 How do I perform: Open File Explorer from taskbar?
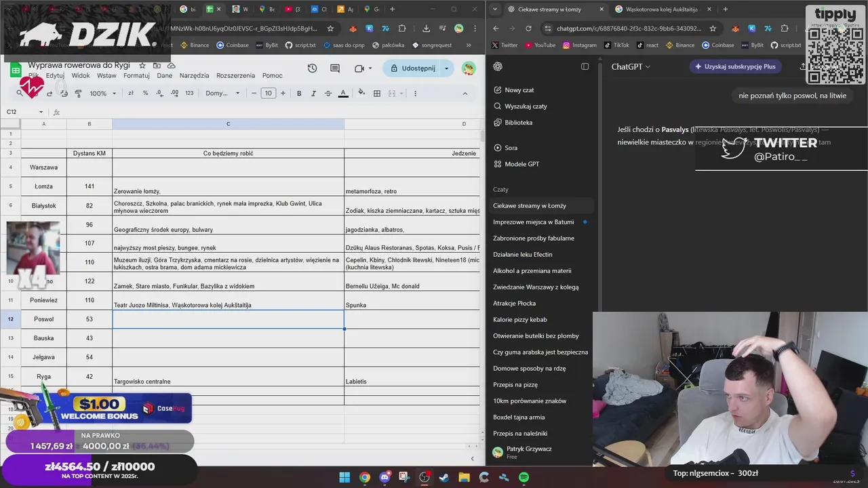point(464,477)
